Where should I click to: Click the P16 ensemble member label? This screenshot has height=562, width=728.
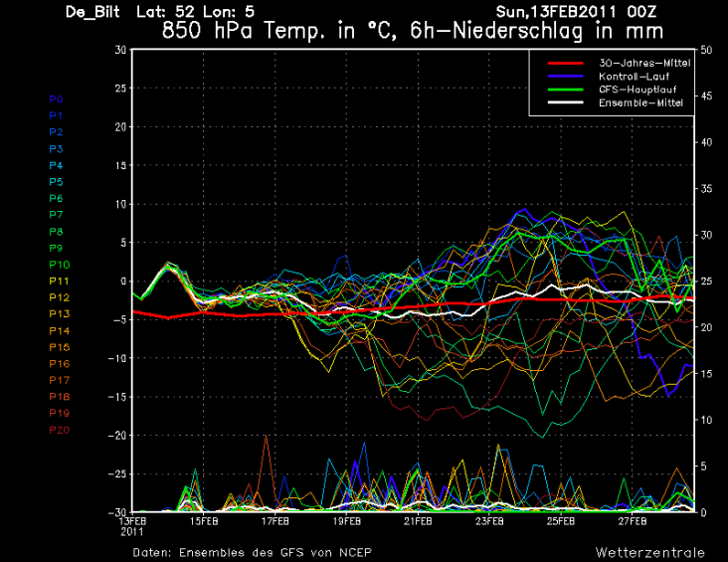pos(60,364)
